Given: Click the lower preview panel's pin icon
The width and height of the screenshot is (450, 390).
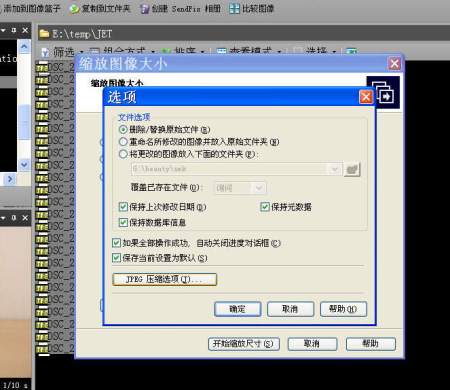Looking at the screenshot, I should click(14, 218).
